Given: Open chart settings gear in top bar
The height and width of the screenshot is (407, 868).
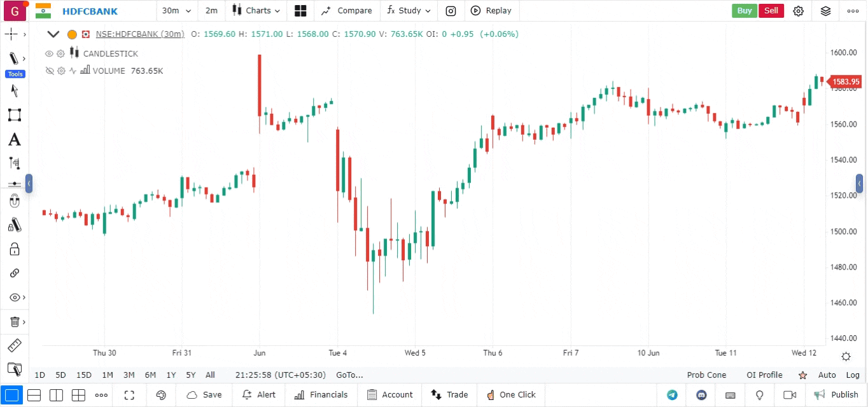Looking at the screenshot, I should (x=799, y=11).
